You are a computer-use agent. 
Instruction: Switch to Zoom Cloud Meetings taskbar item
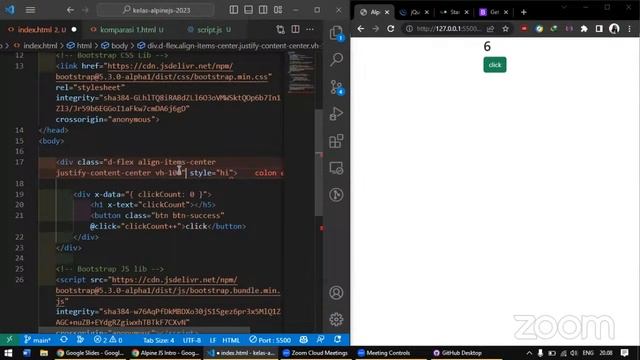315,353
